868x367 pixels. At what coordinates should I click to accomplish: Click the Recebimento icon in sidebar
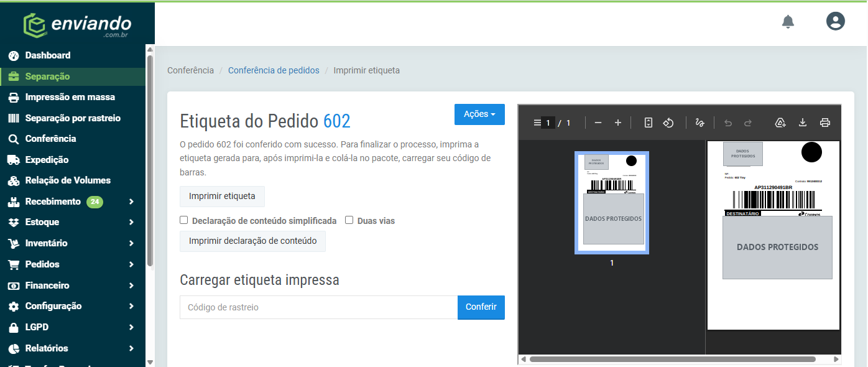pos(14,202)
